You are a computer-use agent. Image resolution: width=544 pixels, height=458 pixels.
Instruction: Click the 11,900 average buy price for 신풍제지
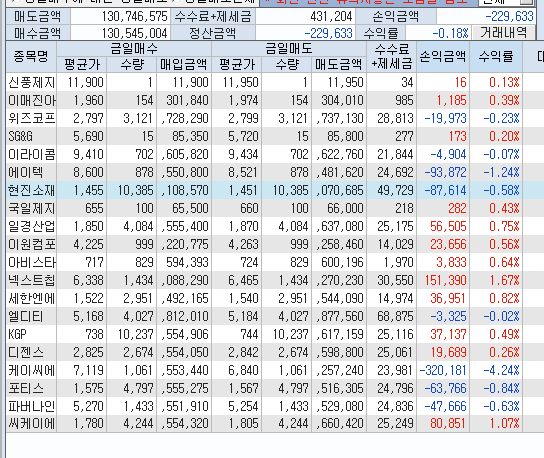82,82
